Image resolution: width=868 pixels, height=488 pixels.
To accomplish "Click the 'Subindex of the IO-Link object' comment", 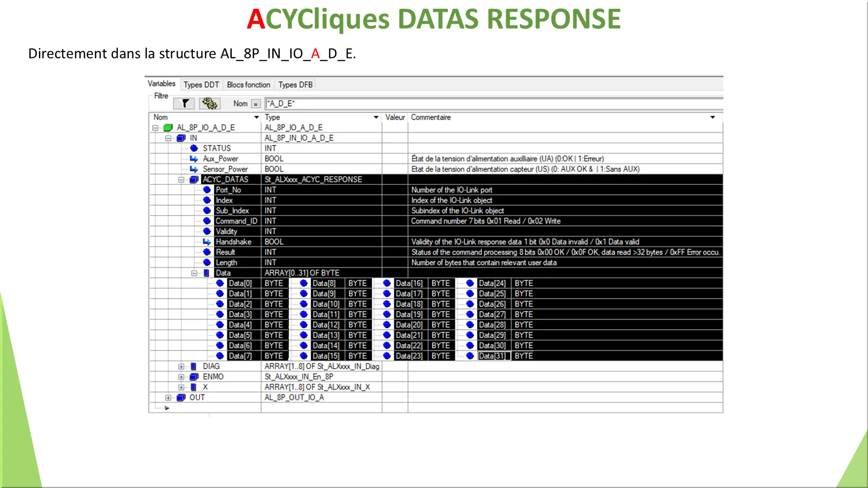I will click(x=458, y=211).
